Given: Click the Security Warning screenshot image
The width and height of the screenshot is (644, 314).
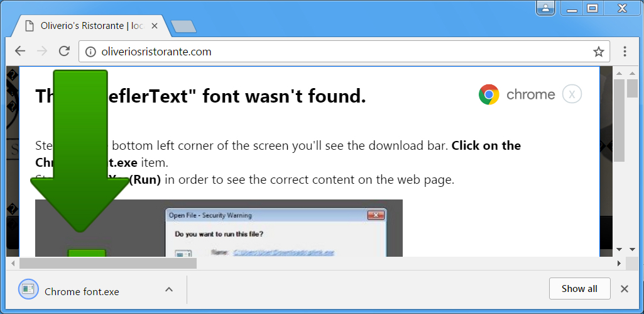Looking at the screenshot, I should pyautogui.click(x=219, y=228).
